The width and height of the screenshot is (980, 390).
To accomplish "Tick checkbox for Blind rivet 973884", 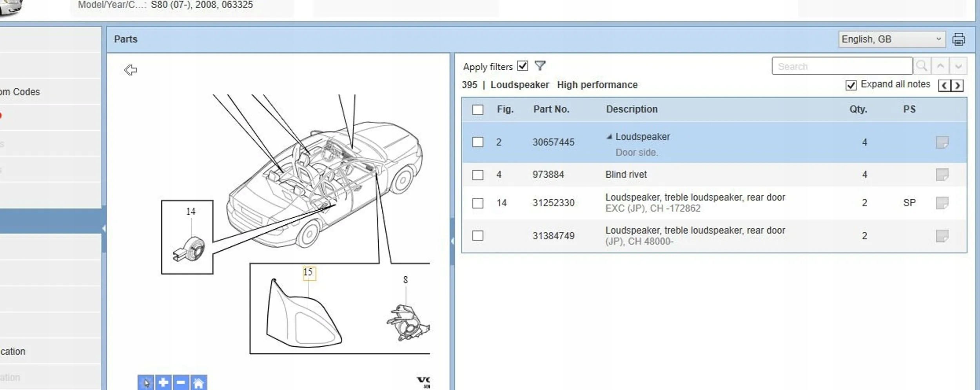I will [477, 175].
